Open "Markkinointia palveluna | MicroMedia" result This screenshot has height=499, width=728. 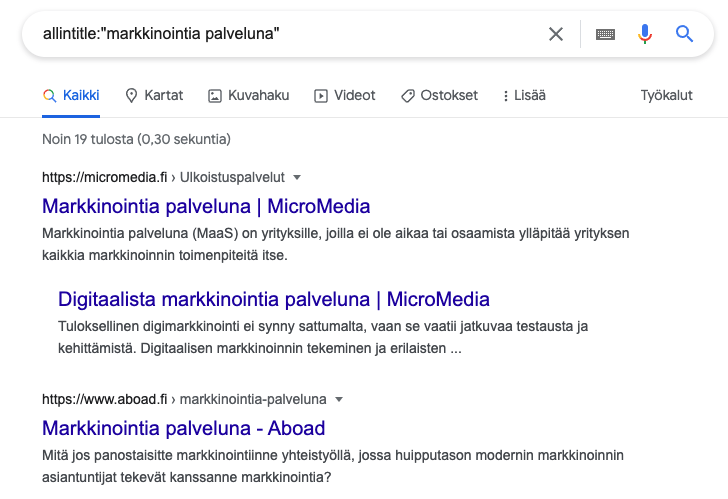tap(206, 207)
